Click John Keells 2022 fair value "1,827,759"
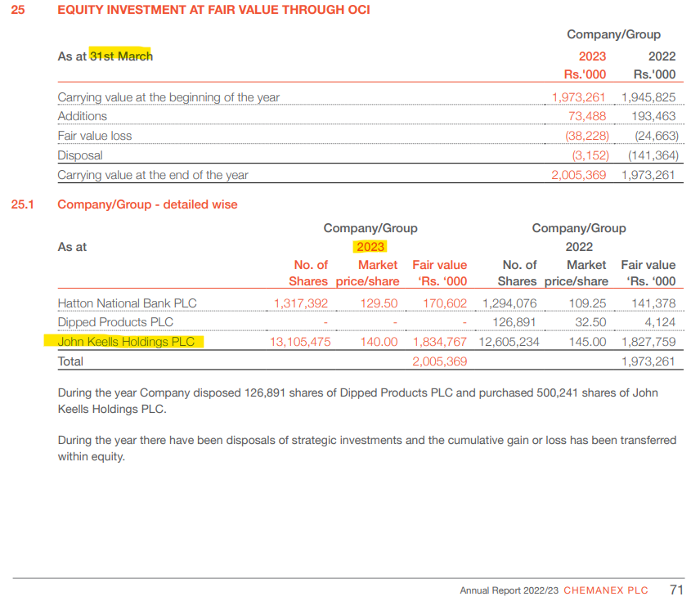700x610 pixels. tap(648, 342)
